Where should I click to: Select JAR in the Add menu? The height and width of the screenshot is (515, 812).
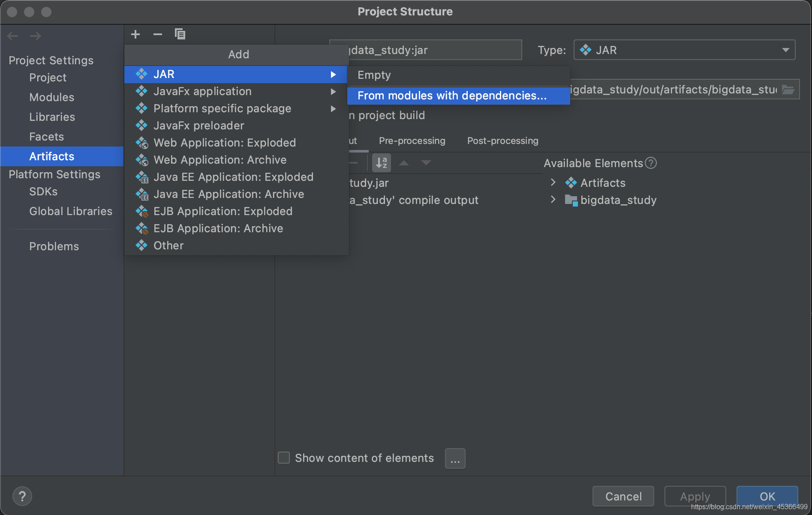coord(236,75)
